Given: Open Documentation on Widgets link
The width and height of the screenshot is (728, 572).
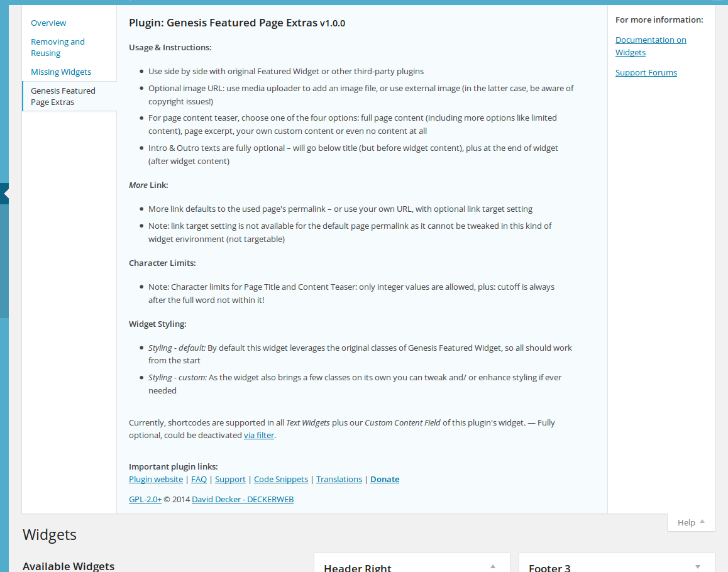Looking at the screenshot, I should 651,46.
